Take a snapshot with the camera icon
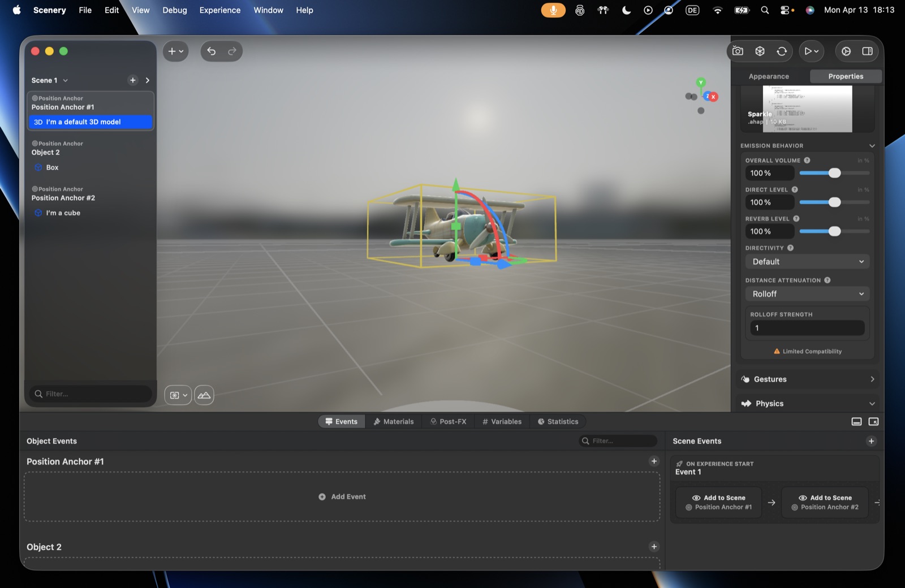 [738, 51]
